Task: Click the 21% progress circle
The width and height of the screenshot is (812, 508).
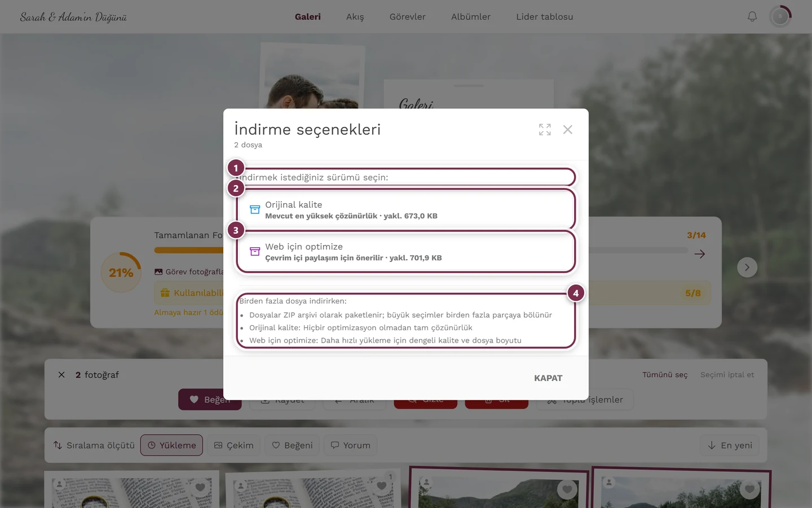Action: (x=121, y=273)
